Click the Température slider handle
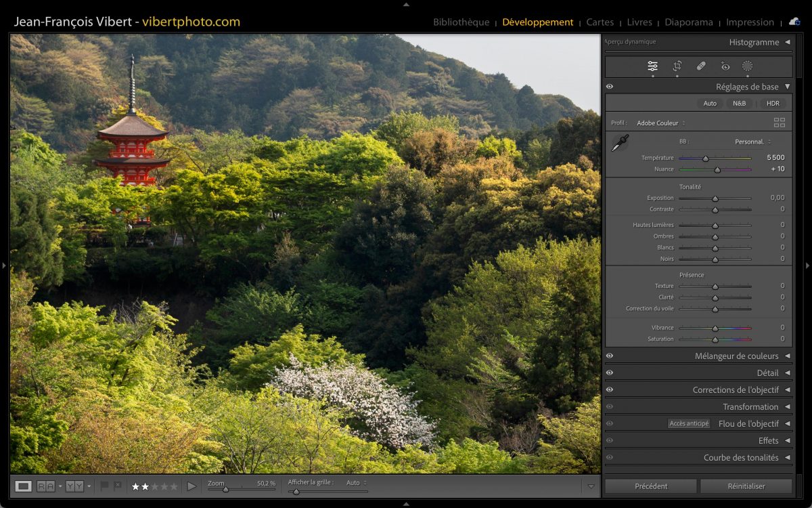The height and width of the screenshot is (508, 812). coord(705,158)
